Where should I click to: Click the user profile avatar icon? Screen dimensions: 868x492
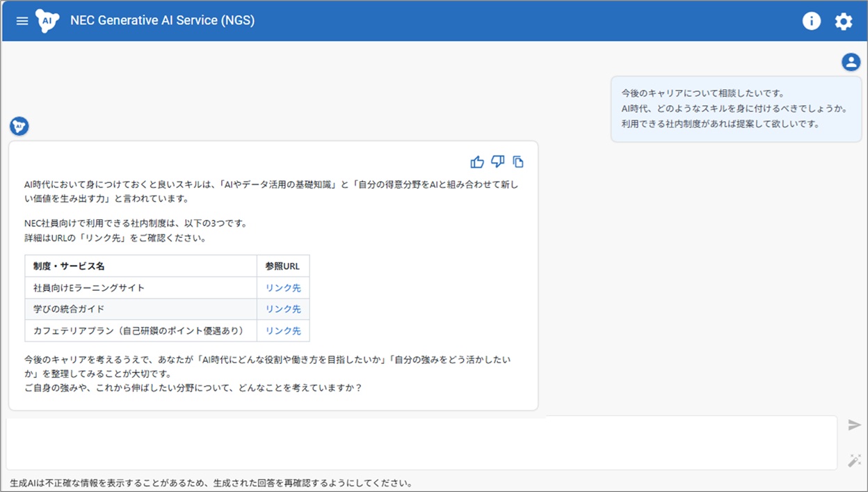pyautogui.click(x=851, y=62)
